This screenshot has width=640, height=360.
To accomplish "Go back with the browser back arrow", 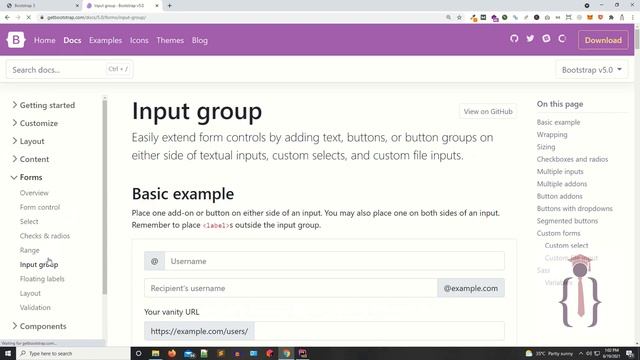I will click(x=7, y=18).
